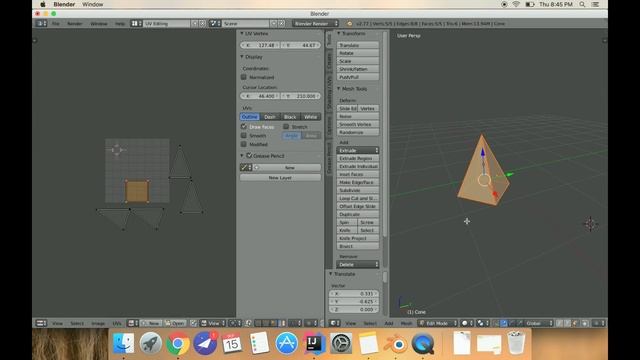Image resolution: width=640 pixels, height=360 pixels.
Task: Click the Wi-Fi icon in the menu bar
Action: pyautogui.click(x=516, y=4)
